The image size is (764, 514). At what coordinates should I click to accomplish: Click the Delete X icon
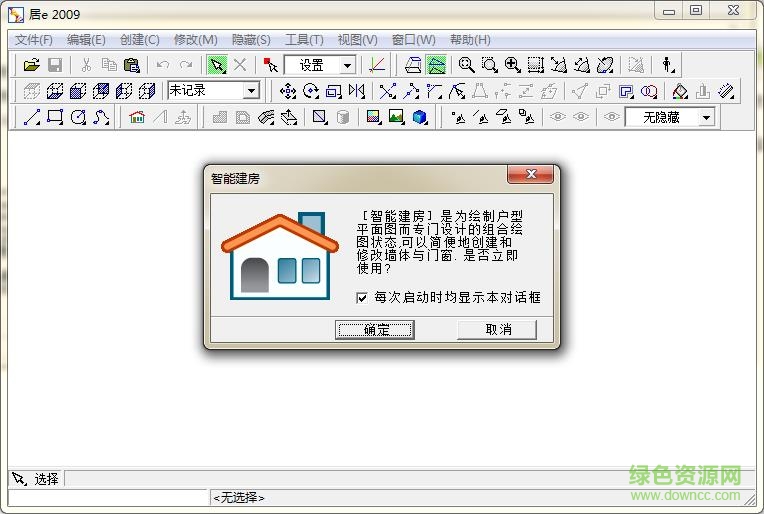[x=240, y=65]
